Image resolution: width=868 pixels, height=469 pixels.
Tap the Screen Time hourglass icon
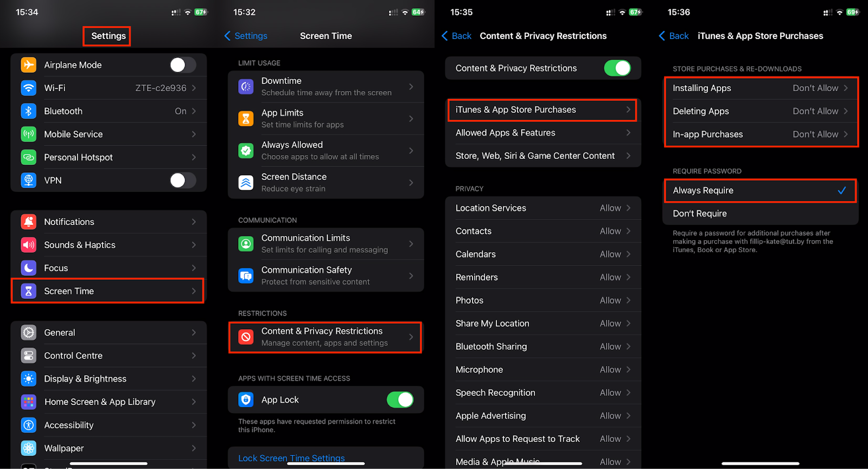click(x=29, y=291)
